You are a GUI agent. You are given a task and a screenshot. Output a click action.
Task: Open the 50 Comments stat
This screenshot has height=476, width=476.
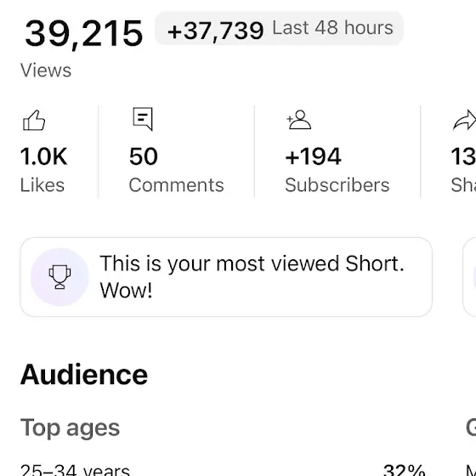177,152
